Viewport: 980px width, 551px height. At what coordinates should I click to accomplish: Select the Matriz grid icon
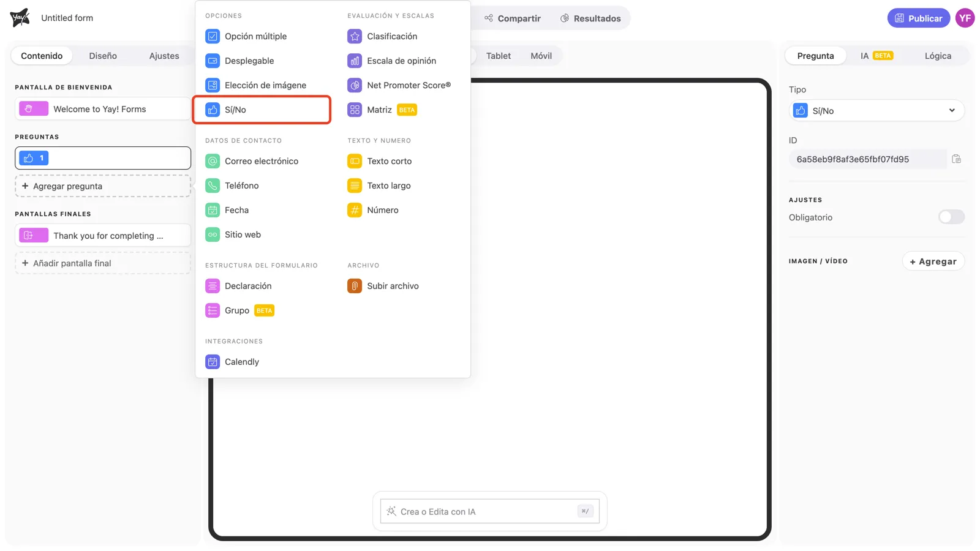(x=355, y=110)
